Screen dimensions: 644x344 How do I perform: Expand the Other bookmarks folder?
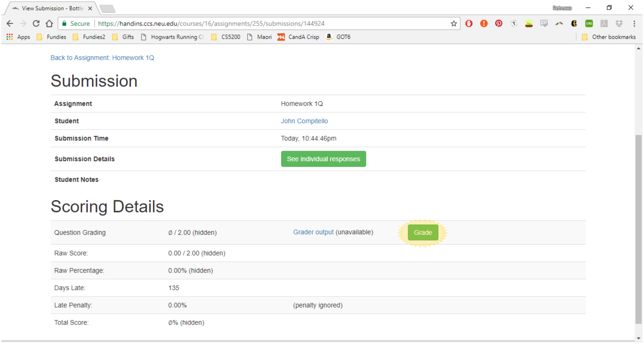[x=609, y=37]
